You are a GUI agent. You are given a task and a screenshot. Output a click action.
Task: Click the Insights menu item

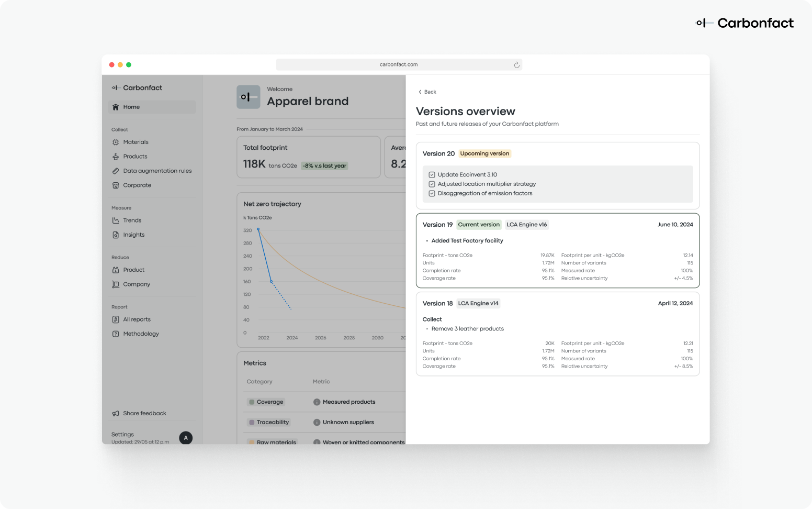point(134,235)
